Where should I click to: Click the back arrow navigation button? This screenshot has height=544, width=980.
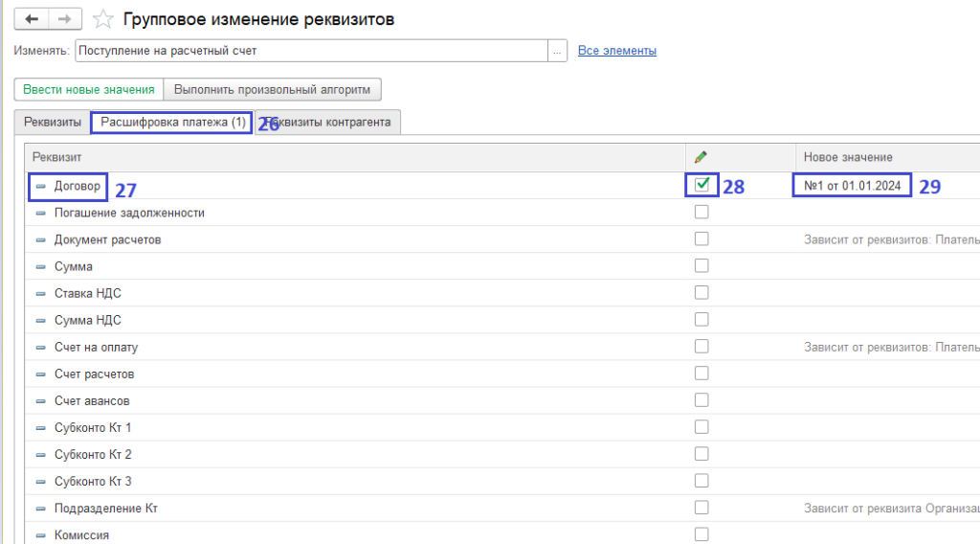[32, 19]
